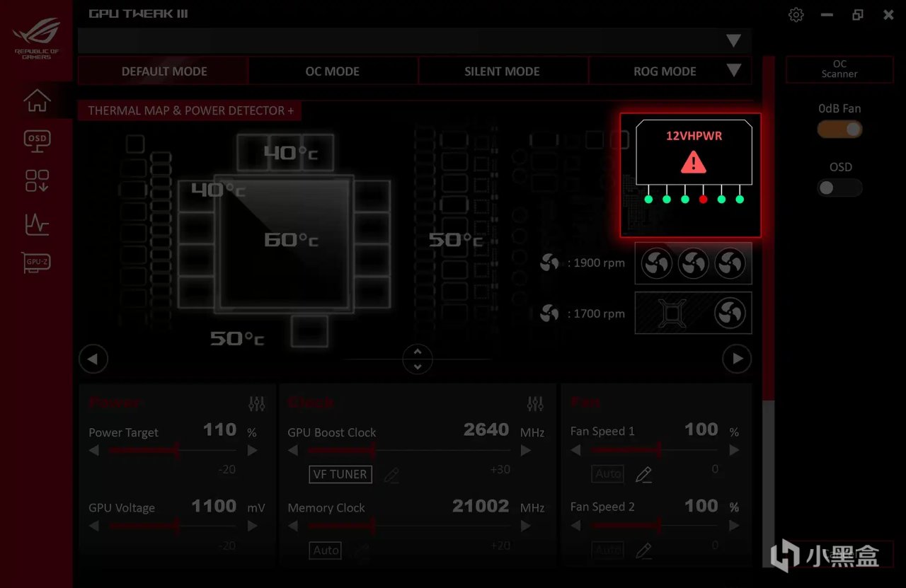This screenshot has width=906, height=588.
Task: Click the 12VHPWR red warning triangle
Action: coord(694,163)
